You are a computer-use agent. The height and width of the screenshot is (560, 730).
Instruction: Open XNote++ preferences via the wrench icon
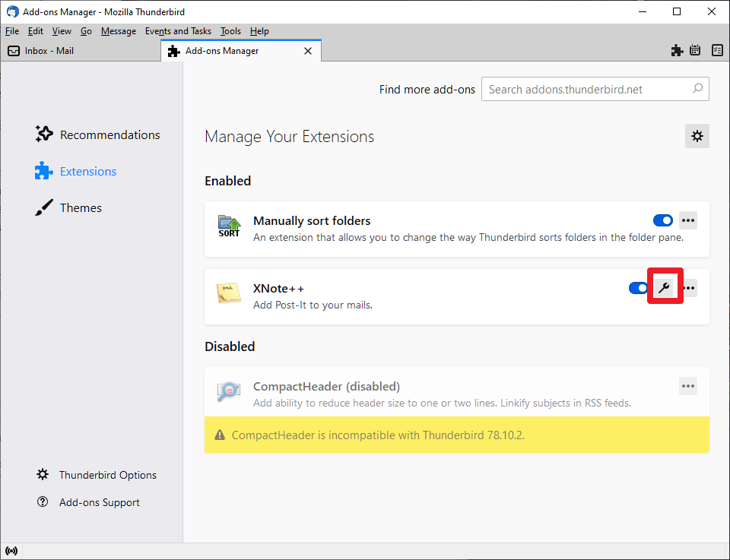point(665,287)
